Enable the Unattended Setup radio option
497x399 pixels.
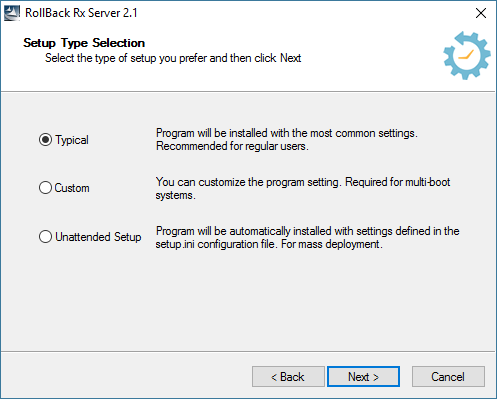point(45,237)
